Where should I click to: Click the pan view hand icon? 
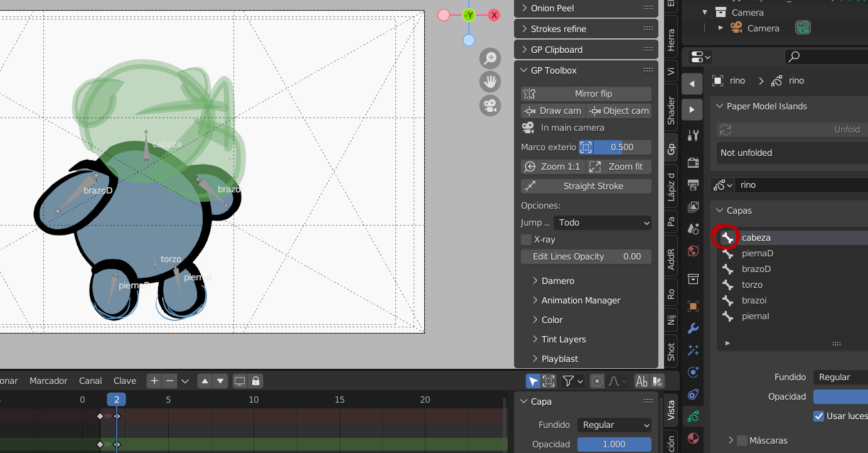click(490, 82)
